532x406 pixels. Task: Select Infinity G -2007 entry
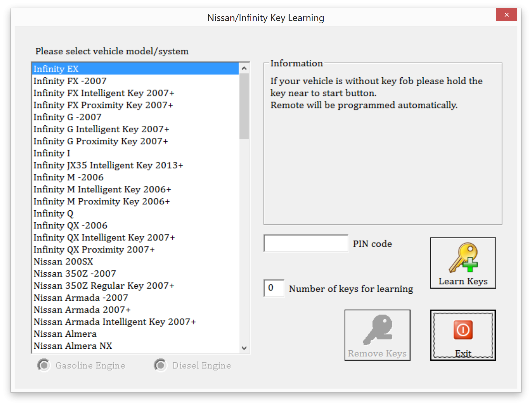click(135, 117)
